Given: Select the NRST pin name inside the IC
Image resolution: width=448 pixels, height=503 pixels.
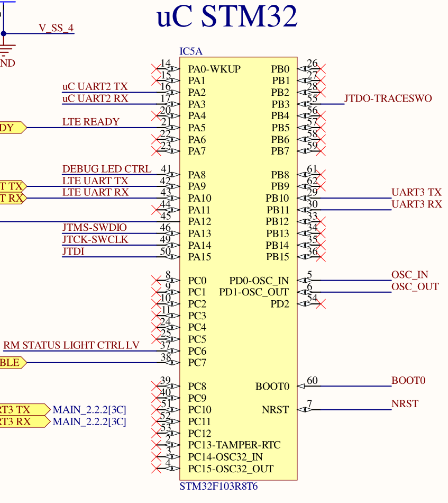Looking at the screenshot, I should tap(275, 410).
